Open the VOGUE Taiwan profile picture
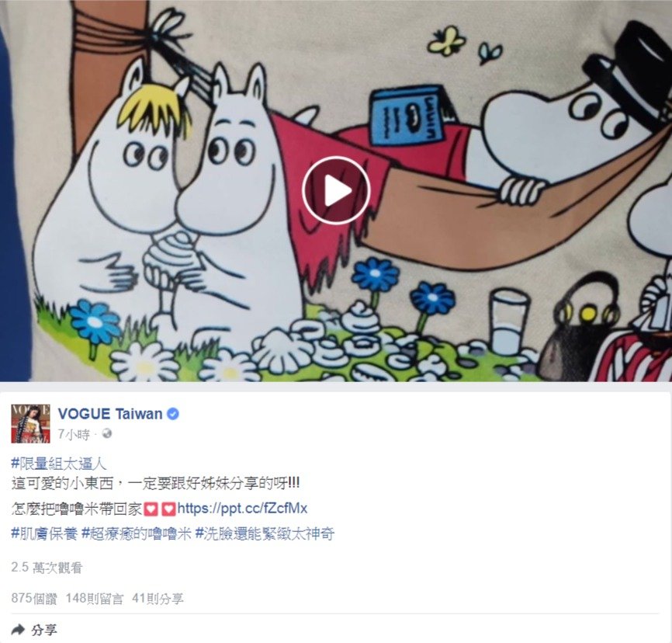Viewport: 672px width, 643px height. [30, 423]
